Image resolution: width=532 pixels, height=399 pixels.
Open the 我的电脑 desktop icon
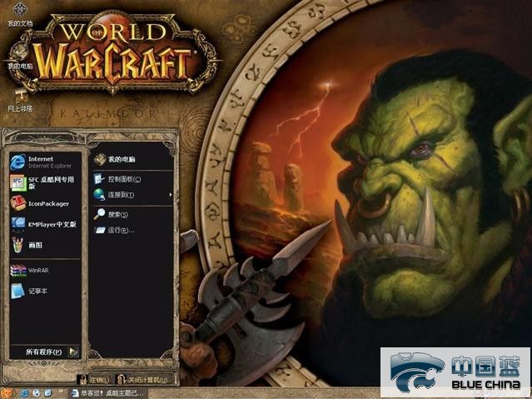(x=20, y=57)
